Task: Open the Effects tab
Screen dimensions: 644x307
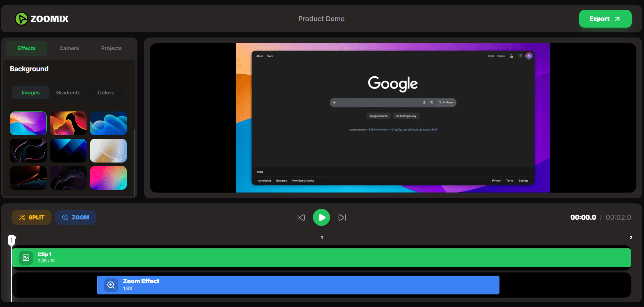Action: pyautogui.click(x=27, y=48)
